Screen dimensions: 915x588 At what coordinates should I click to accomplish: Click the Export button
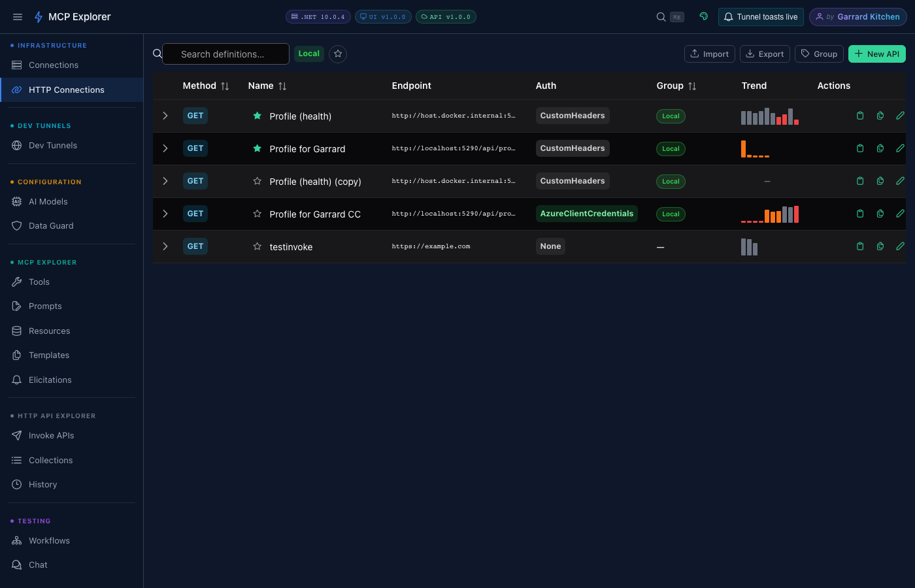[x=765, y=54]
